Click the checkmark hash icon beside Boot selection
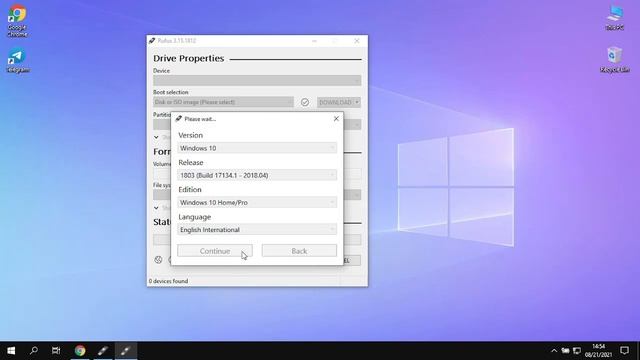This screenshot has height=360, width=640. [x=305, y=102]
